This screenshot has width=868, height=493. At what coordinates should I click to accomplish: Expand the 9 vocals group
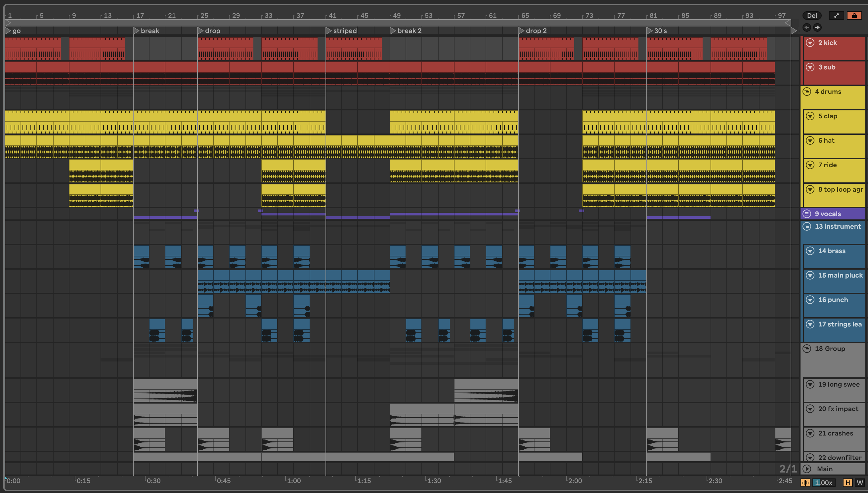point(807,214)
